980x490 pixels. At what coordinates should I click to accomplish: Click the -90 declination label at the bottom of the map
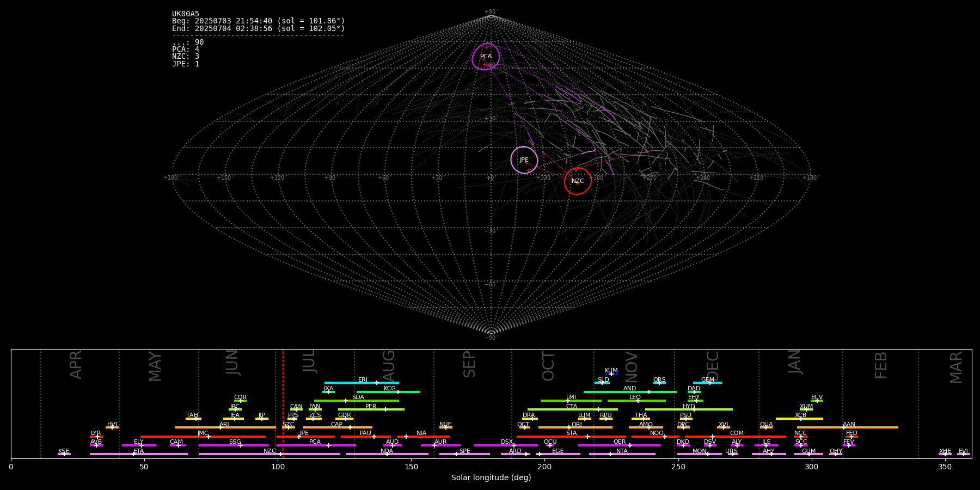[x=491, y=338]
